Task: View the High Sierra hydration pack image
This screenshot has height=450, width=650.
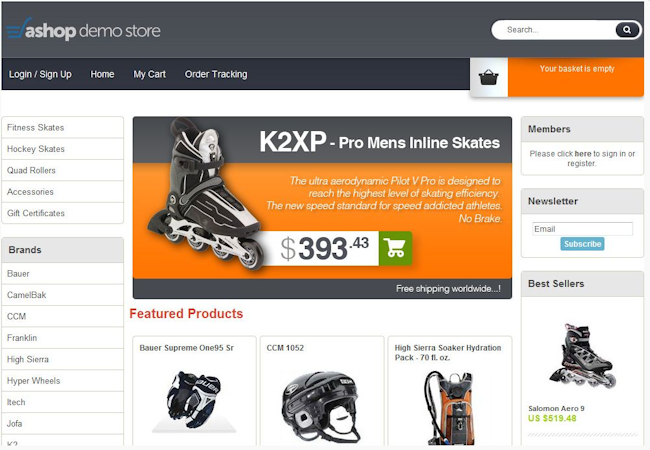Action: [x=448, y=408]
